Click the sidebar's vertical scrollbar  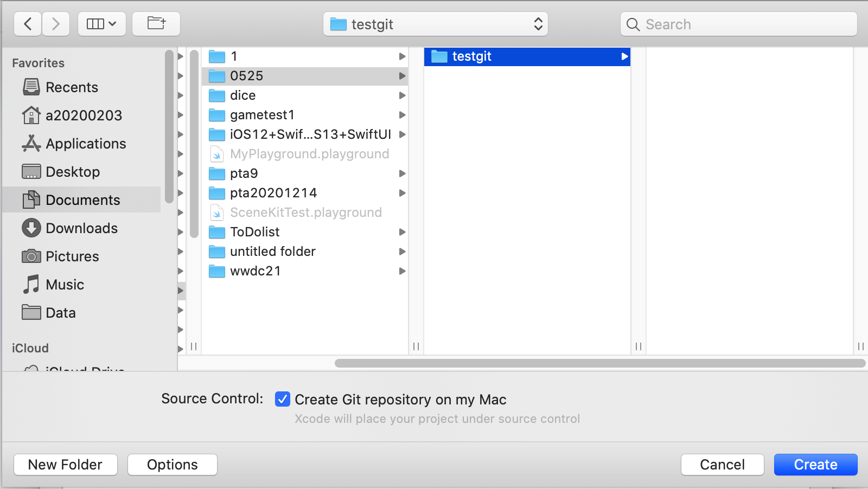coord(169,126)
